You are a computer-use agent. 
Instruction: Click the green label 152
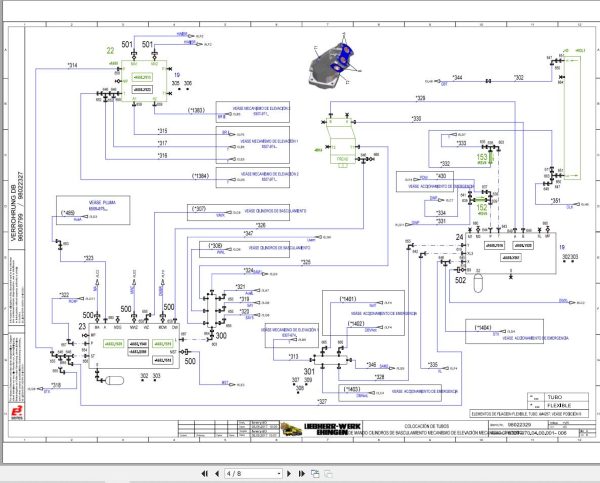click(482, 207)
